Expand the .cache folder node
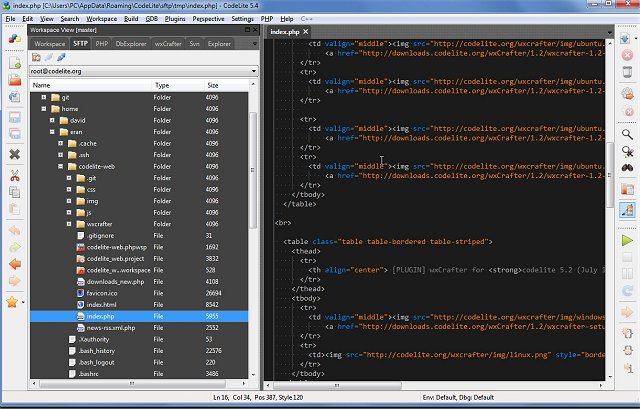 pyautogui.click(x=60, y=143)
